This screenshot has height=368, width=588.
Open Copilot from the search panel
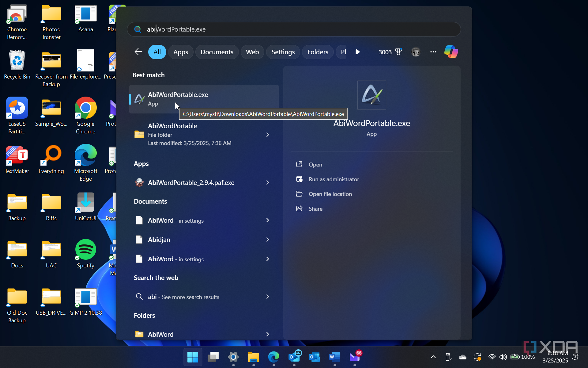coord(451,52)
